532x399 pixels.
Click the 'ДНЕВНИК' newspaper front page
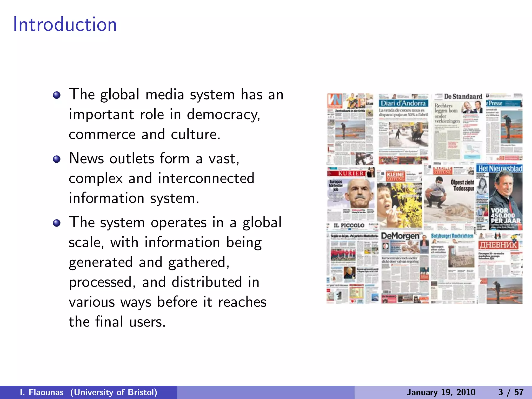500,268
